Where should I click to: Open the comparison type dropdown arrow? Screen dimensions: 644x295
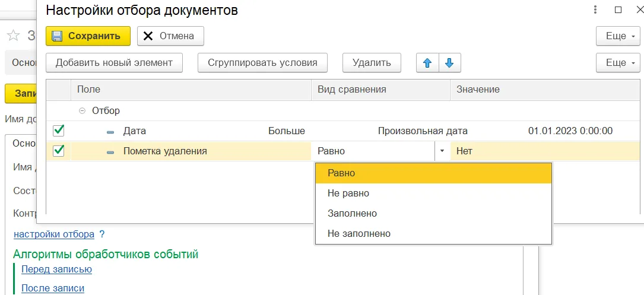(442, 151)
